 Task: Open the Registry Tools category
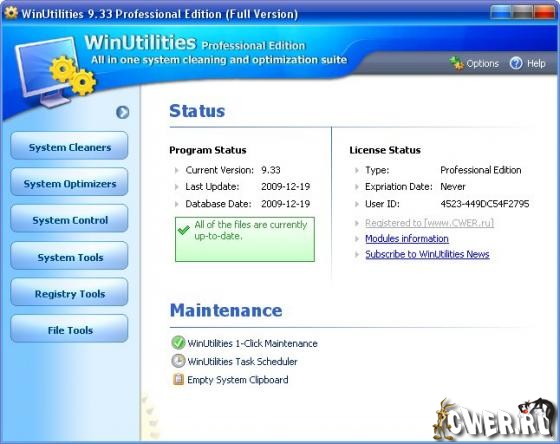click(x=69, y=292)
